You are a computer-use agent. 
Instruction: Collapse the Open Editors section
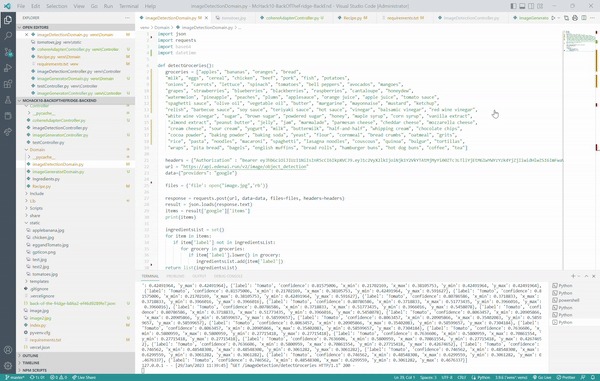pyautogui.click(x=76, y=28)
